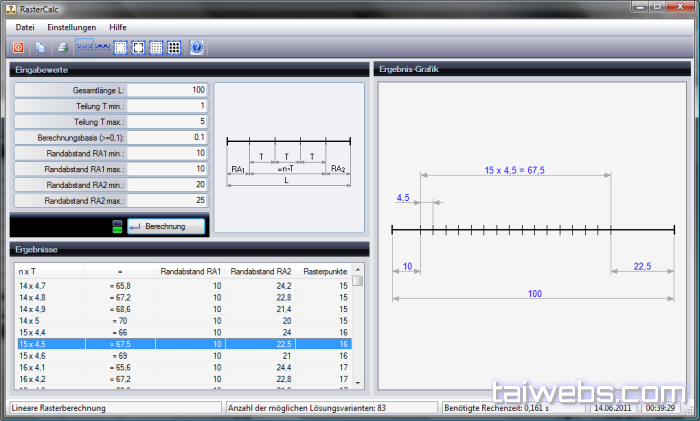Click the Teilung T max. input field
700x421 pixels.
168,121
